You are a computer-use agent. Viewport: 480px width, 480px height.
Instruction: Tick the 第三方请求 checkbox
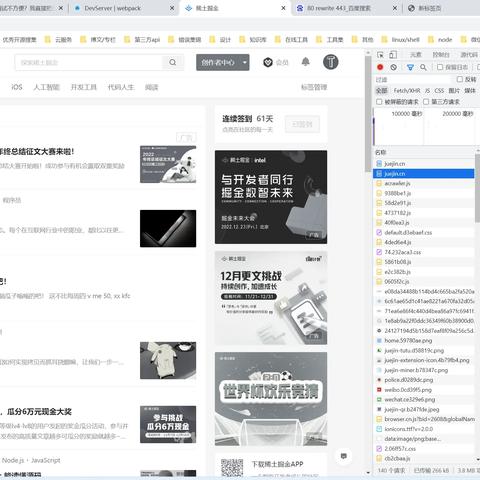[x=426, y=101]
